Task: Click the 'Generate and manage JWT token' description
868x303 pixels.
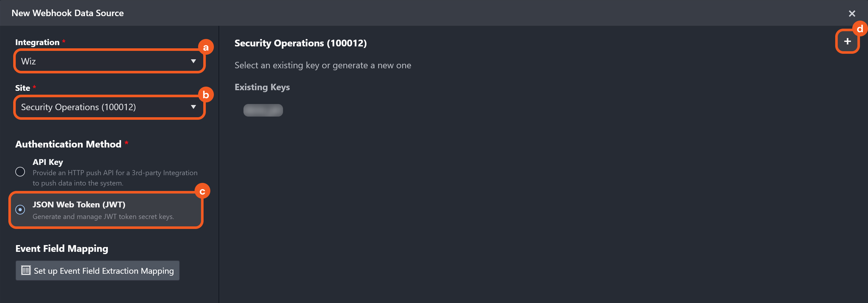Action: point(103,216)
